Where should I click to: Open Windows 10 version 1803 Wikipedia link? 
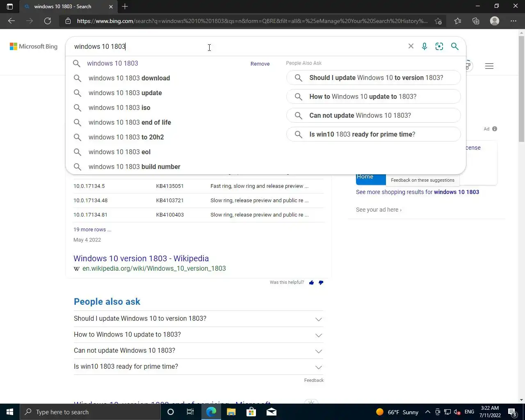141,258
